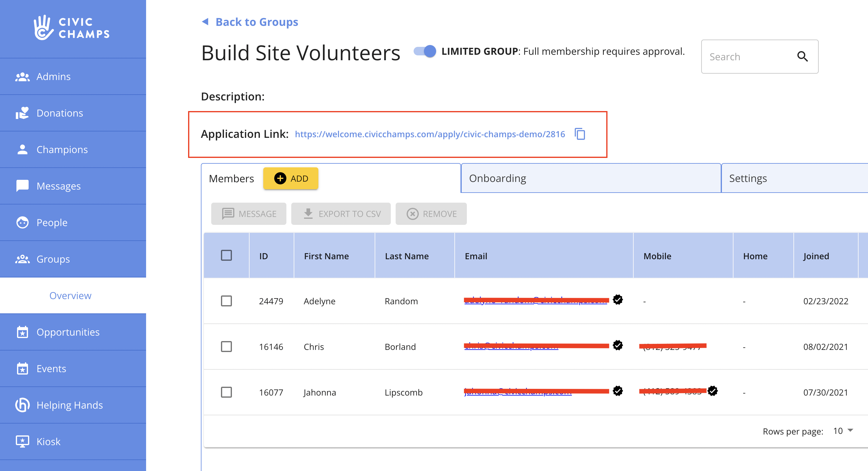Open Kiosk in sidebar
Viewport: 868px width, 471px height.
(x=73, y=441)
